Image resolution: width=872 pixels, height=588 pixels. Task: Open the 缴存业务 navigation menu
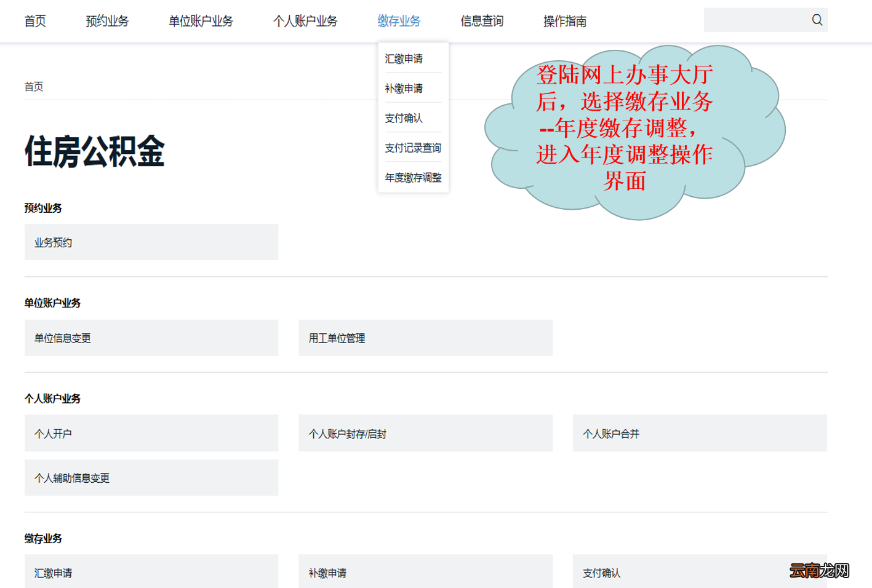[x=399, y=20]
